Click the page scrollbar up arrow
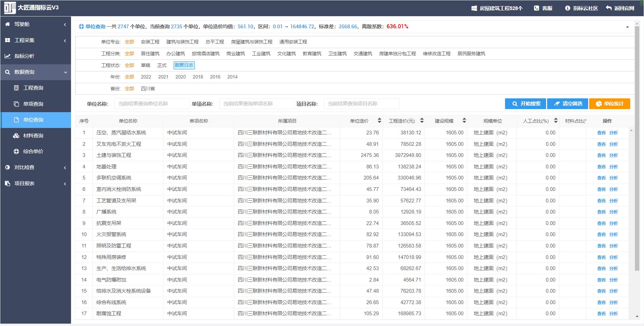 click(x=637, y=23)
